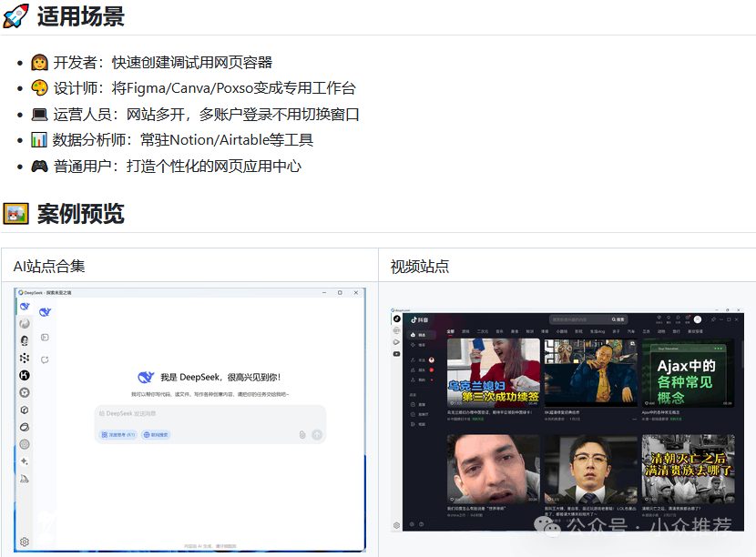This screenshot has width=756, height=557.
Task: Open the Ajax中的各种常见概念 video thumbnail
Action: click(688, 372)
